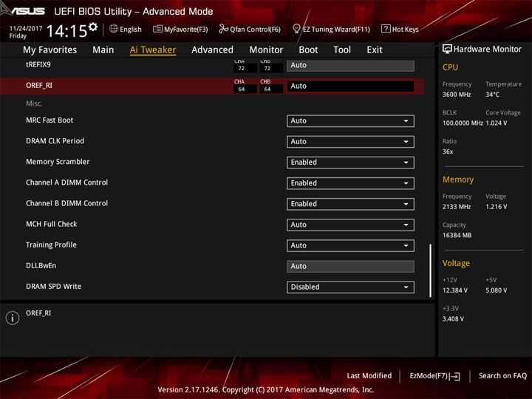
Task: Switch to My Favorites tab
Action: (50, 50)
